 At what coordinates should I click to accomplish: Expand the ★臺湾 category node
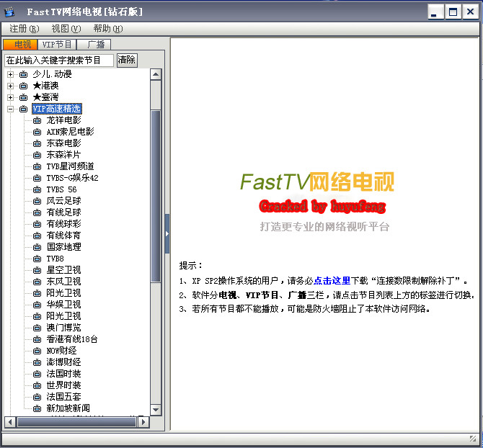tap(10, 97)
